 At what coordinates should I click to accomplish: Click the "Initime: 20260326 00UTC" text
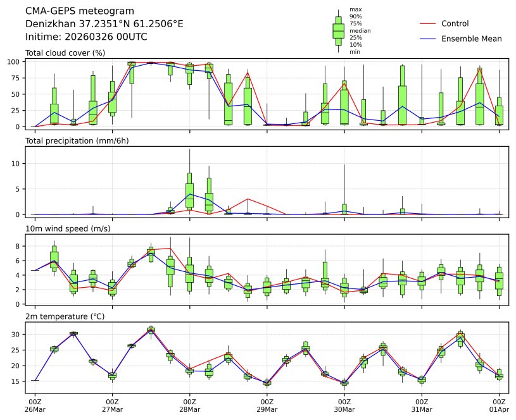[x=86, y=37]
